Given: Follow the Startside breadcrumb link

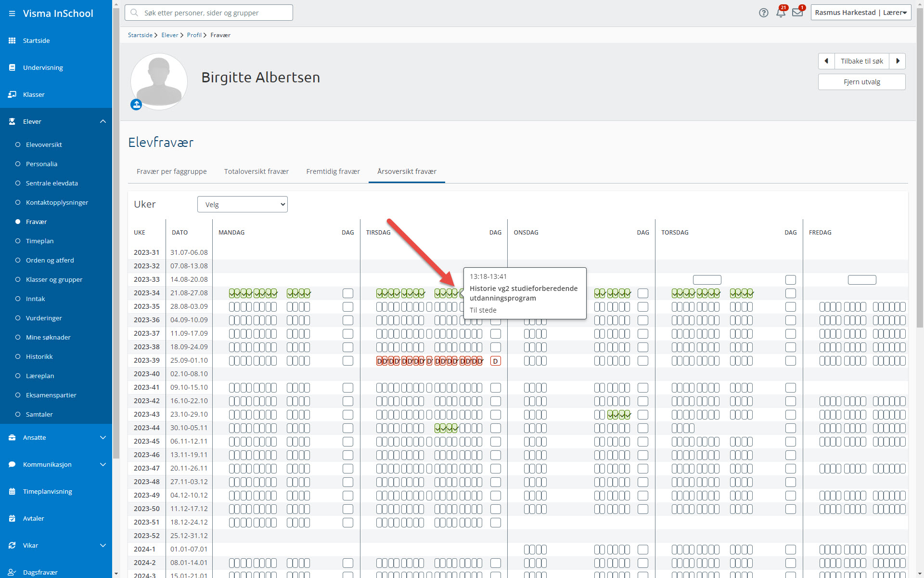Looking at the screenshot, I should (140, 35).
